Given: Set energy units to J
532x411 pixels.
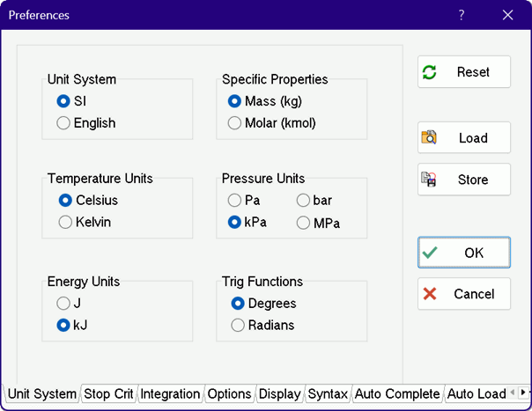Looking at the screenshot, I should click(x=63, y=304).
